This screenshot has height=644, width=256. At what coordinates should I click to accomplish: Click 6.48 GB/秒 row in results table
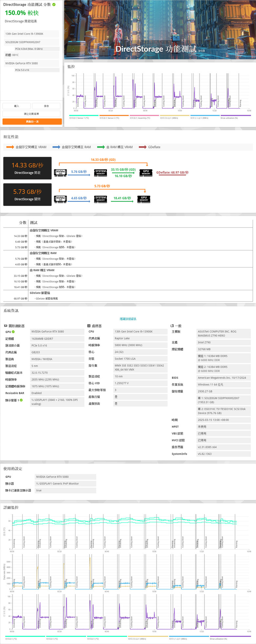coord(128,242)
